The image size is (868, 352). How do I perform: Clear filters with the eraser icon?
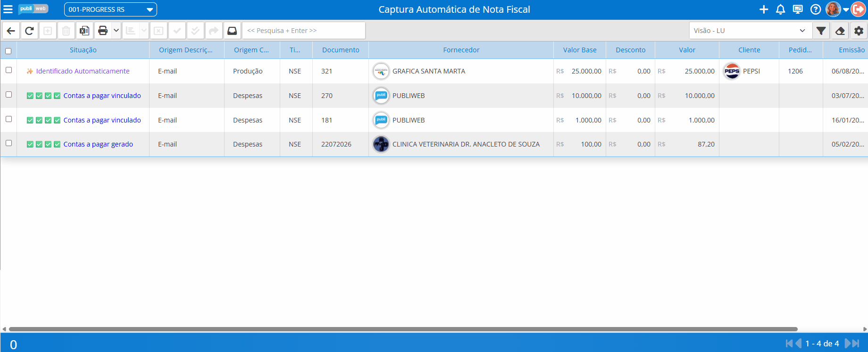tap(840, 31)
